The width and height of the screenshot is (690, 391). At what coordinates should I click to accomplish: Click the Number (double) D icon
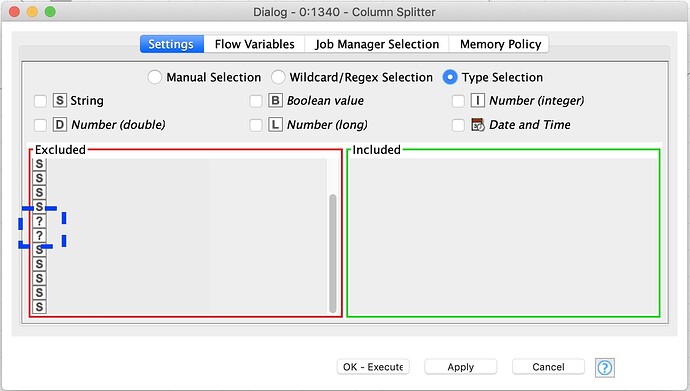[x=59, y=125]
